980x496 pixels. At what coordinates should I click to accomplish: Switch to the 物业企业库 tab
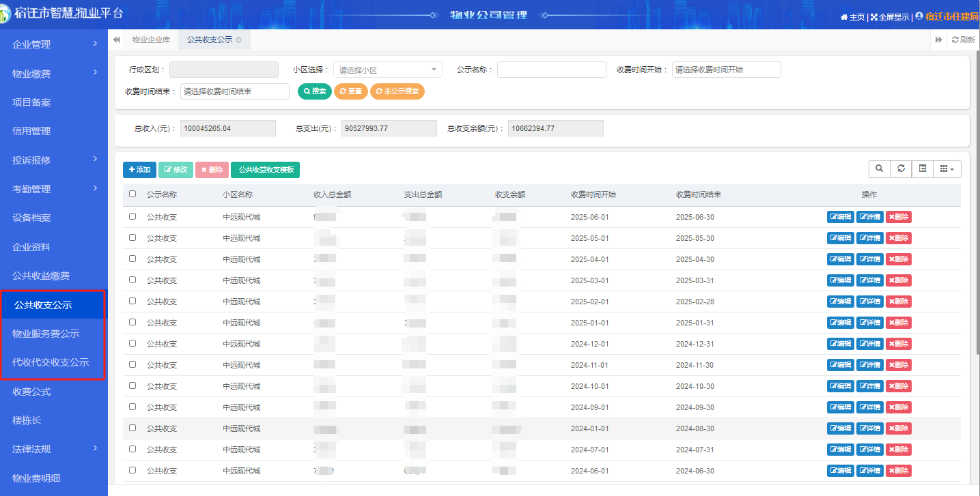(x=152, y=40)
